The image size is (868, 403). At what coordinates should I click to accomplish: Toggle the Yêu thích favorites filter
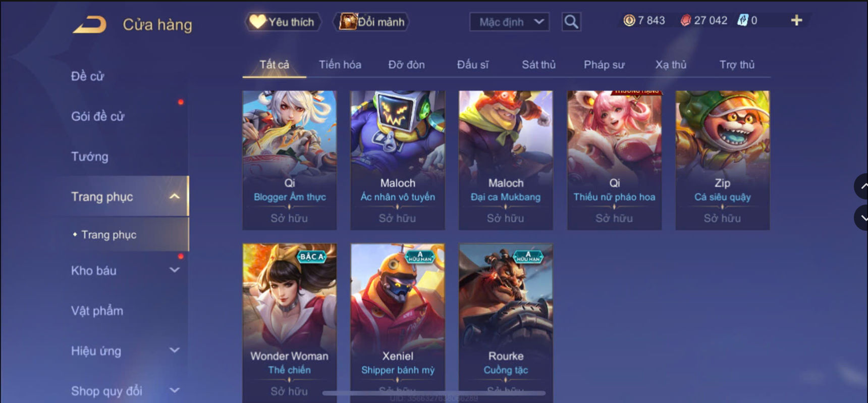click(x=283, y=22)
